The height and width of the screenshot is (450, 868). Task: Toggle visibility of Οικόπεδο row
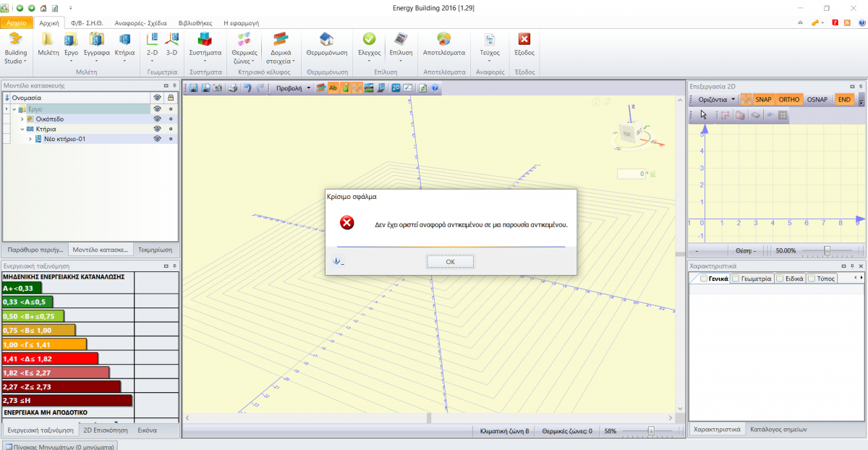(156, 119)
